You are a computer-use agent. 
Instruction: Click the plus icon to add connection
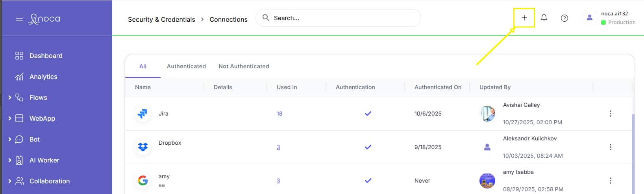click(524, 18)
